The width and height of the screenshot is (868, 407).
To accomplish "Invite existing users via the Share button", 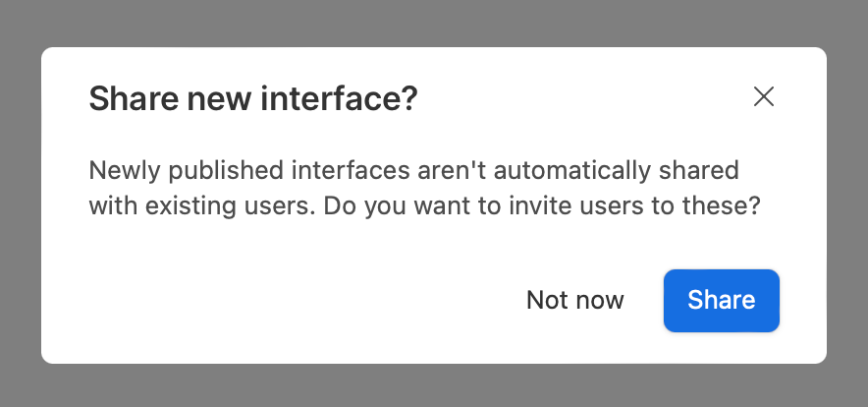I will click(x=722, y=301).
